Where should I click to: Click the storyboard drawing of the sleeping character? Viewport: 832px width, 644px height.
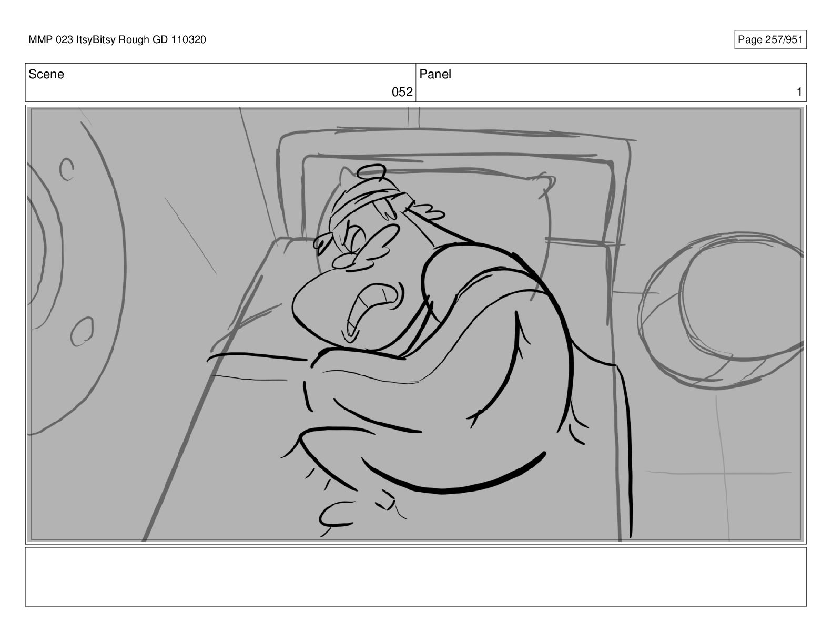tap(415, 324)
